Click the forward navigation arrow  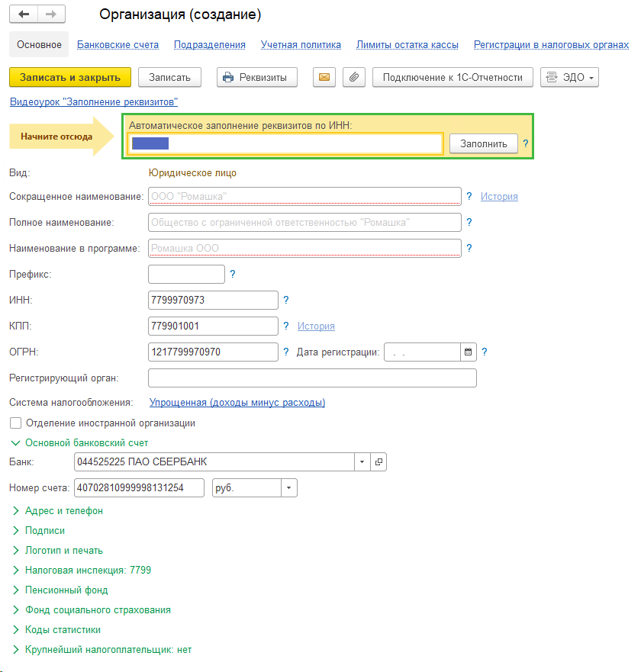tap(50, 14)
